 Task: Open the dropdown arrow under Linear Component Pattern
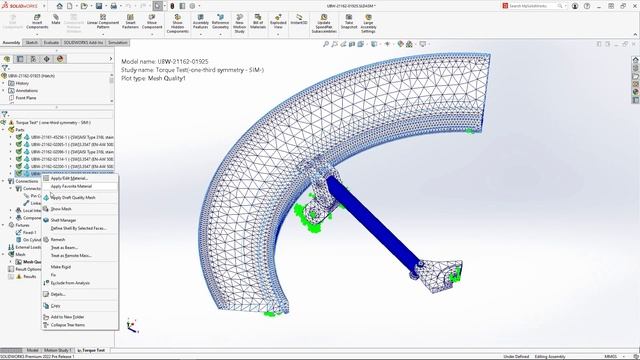tap(103, 34)
